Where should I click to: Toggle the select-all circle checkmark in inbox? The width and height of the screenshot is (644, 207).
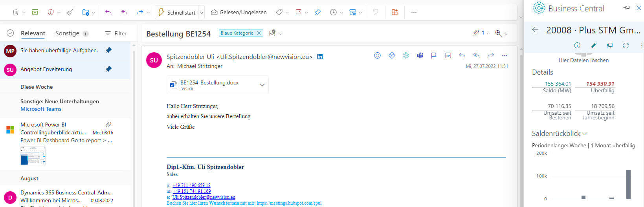[x=10, y=33]
